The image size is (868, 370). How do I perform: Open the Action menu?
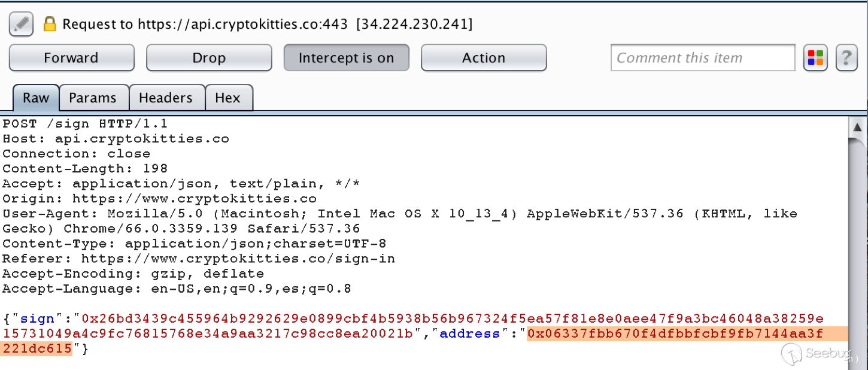484,58
